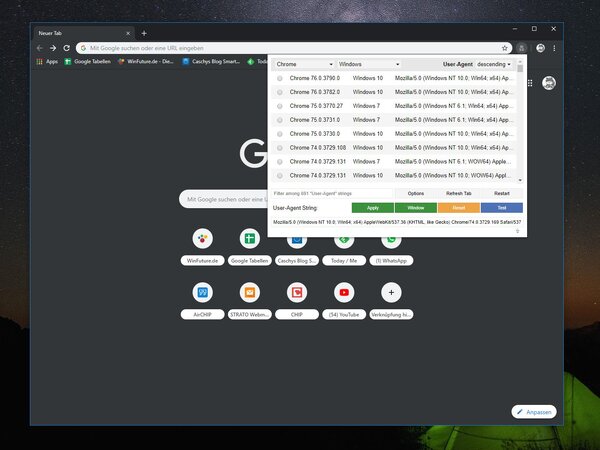Click the Today / Me shortcut label
Image resolution: width=600 pixels, height=450 pixels.
click(344, 261)
